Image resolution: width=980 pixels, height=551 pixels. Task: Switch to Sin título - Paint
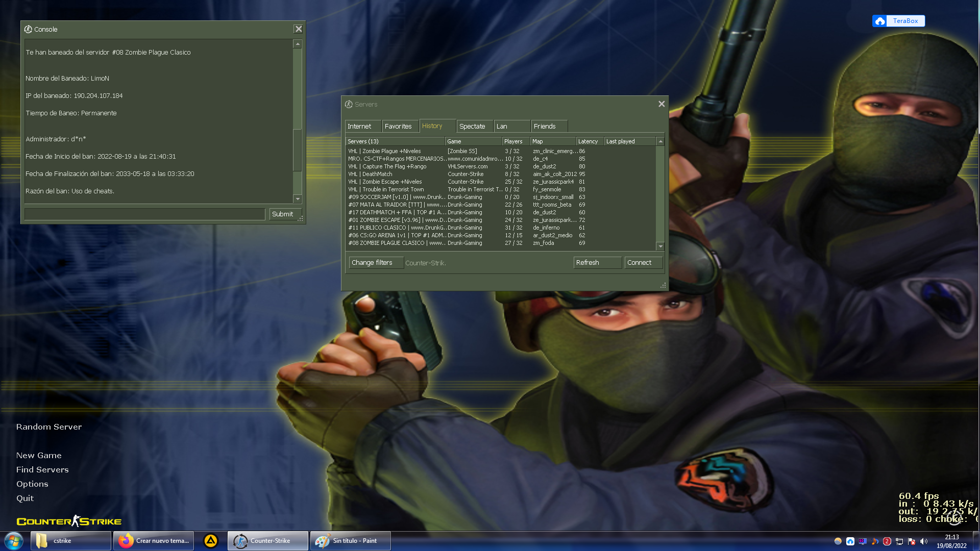click(351, 541)
